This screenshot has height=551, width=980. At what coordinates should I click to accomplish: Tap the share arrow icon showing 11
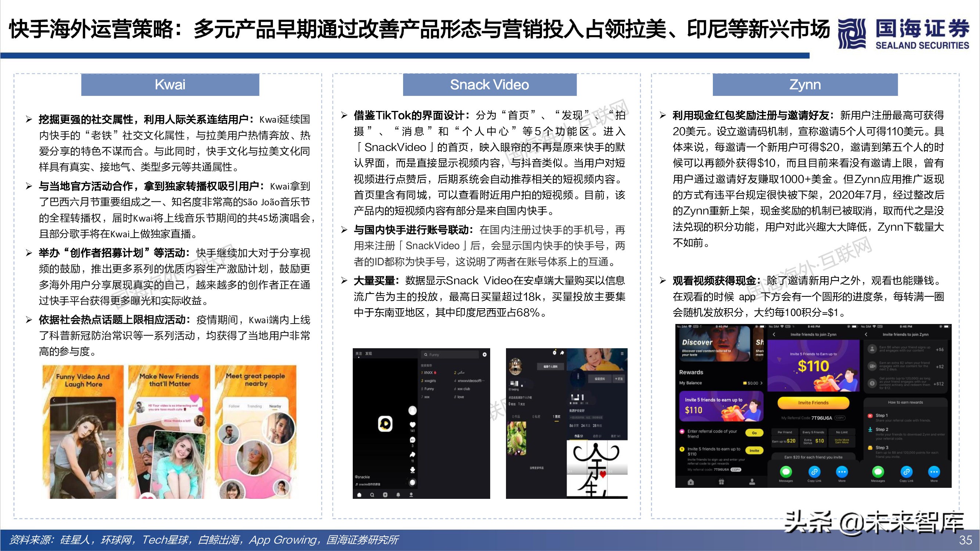click(413, 454)
